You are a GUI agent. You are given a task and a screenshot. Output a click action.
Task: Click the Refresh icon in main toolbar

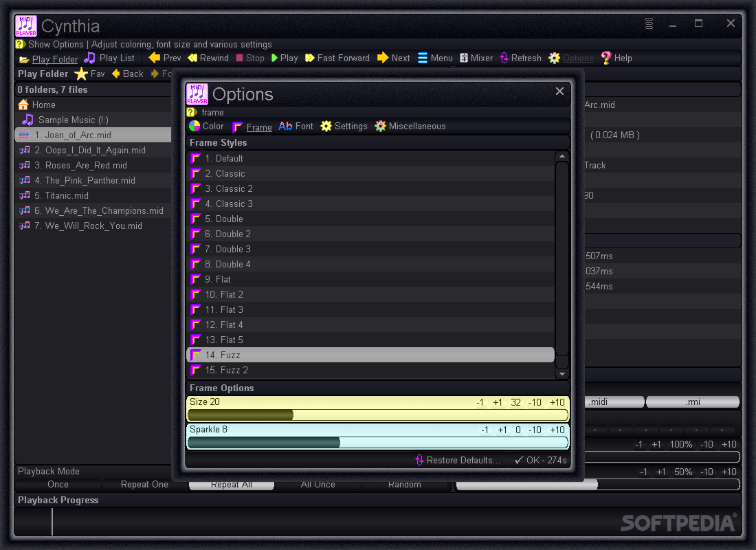click(x=504, y=58)
